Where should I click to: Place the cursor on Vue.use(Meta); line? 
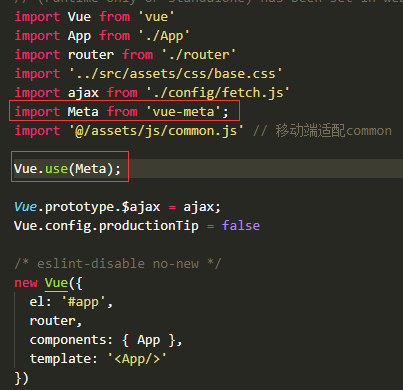[67, 169]
